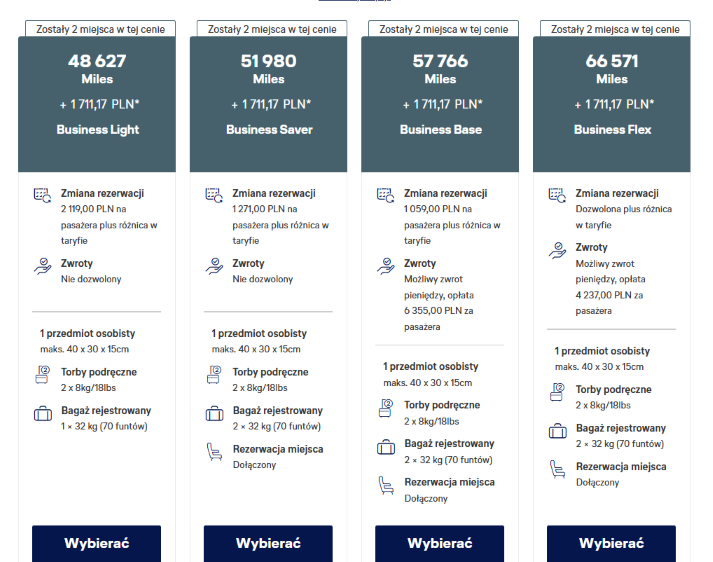Click the Business Light change-reservation calendar icon
Viewport: 713px width, 562px height.
(x=42, y=195)
